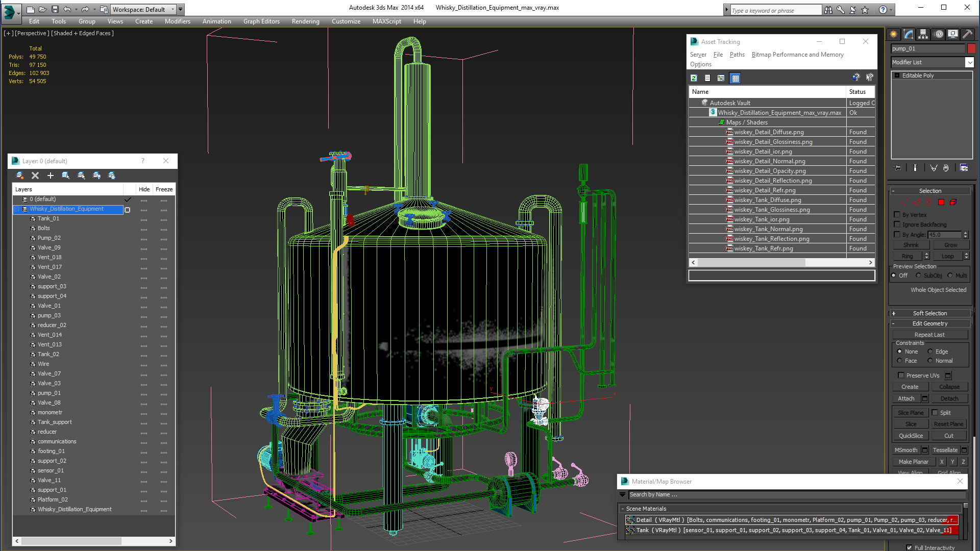Click the Grow selection button
This screenshot has width=980, height=551.
[950, 245]
